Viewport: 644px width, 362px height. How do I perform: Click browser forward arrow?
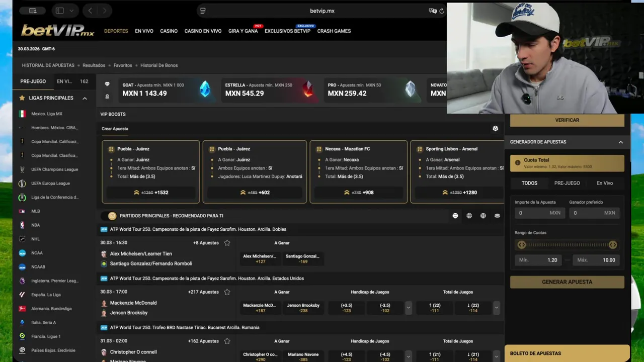pos(105,11)
